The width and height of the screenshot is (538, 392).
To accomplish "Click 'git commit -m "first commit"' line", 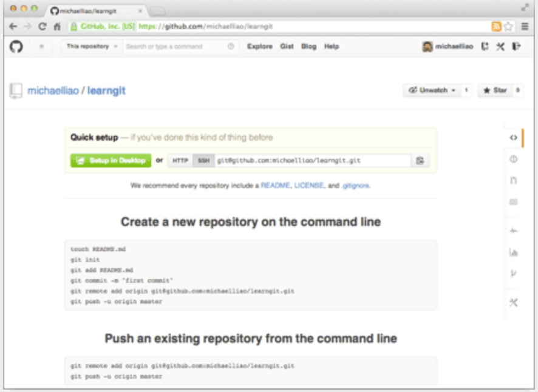I will point(122,280).
